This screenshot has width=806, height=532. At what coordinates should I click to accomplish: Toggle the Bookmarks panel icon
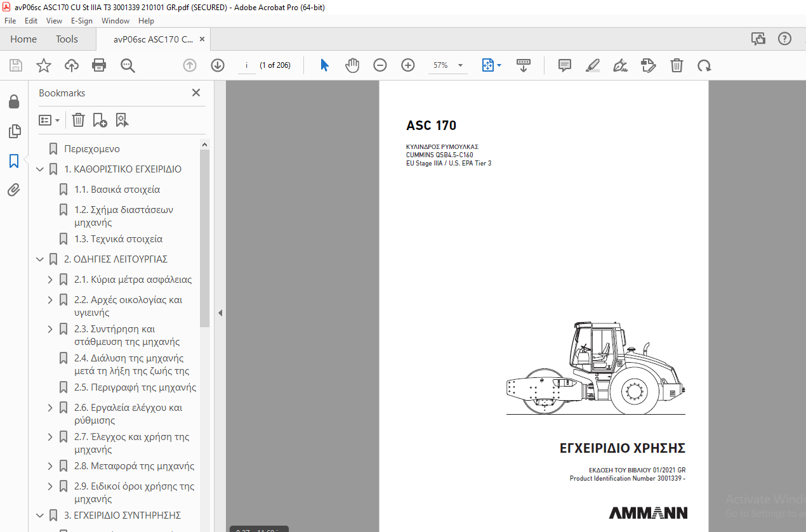[14, 161]
